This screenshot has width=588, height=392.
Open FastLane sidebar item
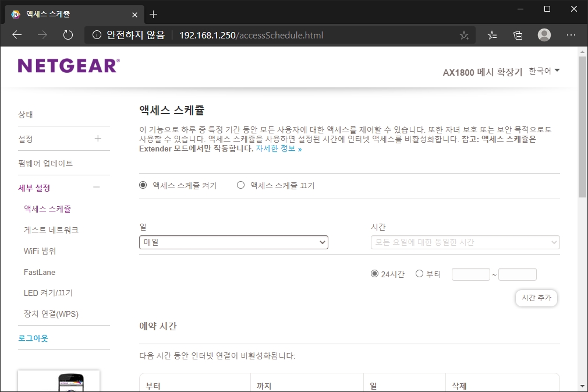tap(40, 272)
